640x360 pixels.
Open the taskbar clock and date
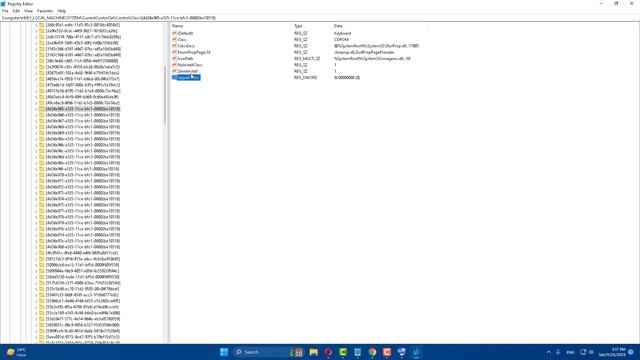point(612,352)
